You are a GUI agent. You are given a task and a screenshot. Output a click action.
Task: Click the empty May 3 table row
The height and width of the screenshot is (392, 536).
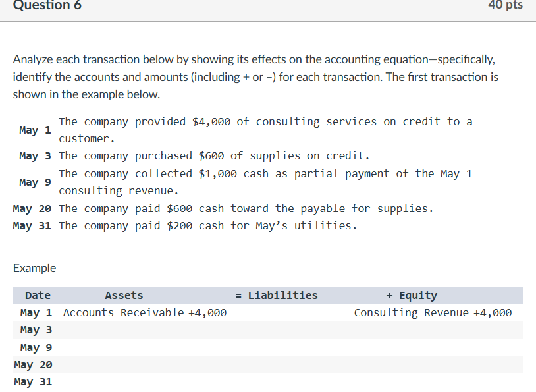pyautogui.click(x=34, y=329)
